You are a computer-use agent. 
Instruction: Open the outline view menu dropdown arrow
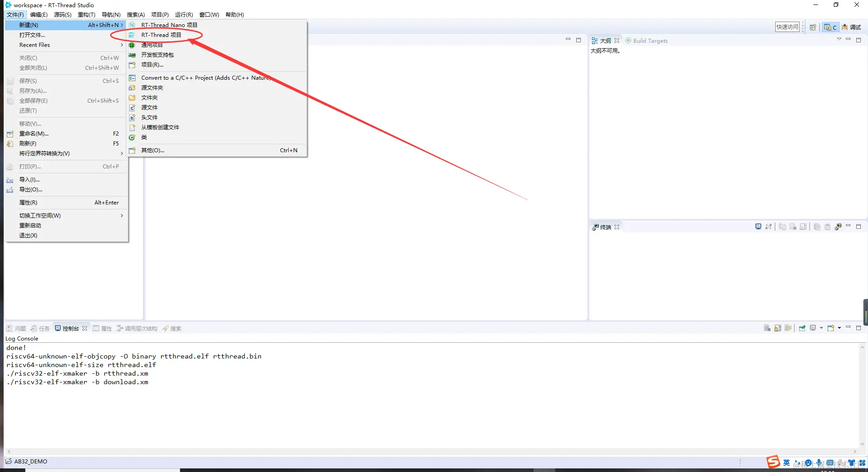pyautogui.click(x=839, y=40)
